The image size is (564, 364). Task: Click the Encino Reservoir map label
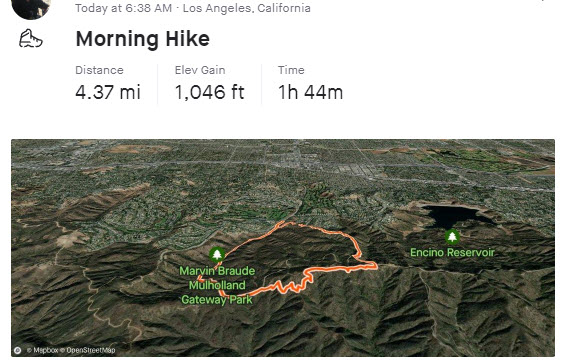pyautogui.click(x=452, y=252)
